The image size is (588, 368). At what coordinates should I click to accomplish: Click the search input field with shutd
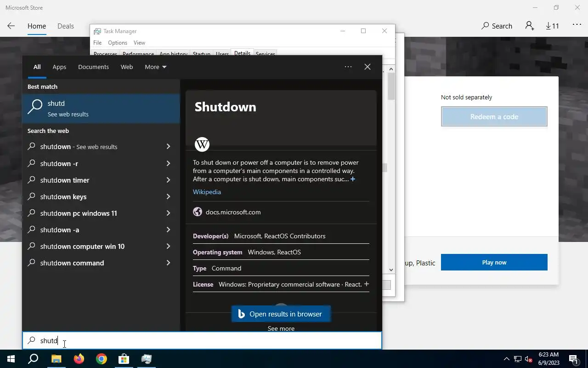tap(202, 340)
